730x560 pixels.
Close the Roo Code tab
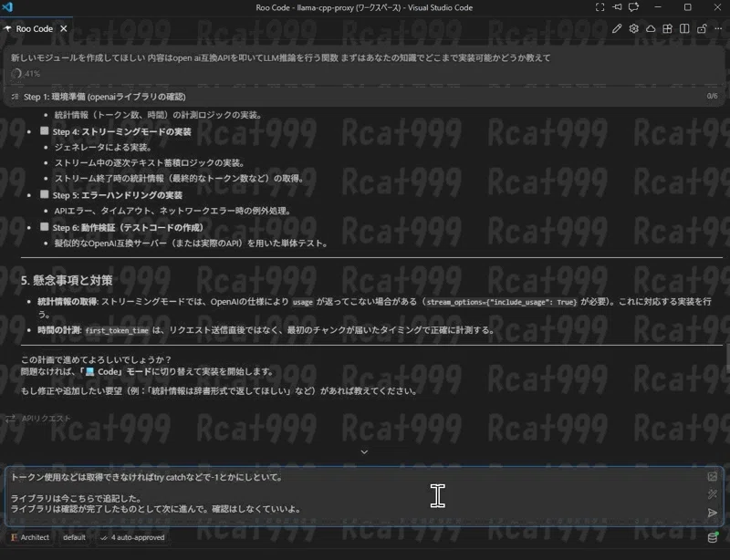point(64,29)
